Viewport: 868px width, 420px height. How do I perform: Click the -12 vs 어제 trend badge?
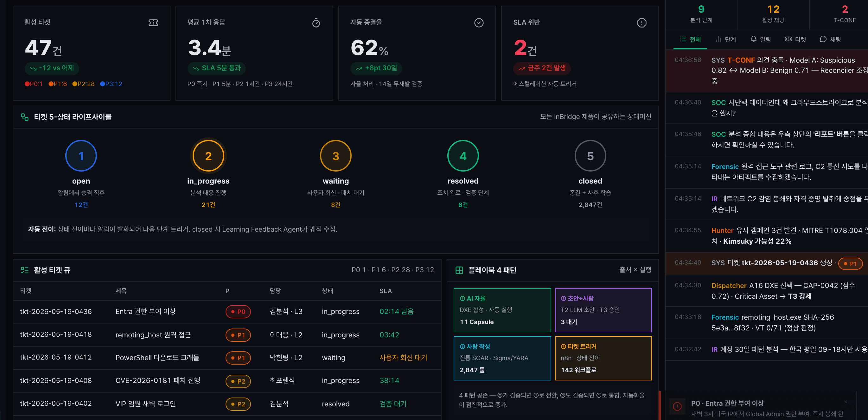tap(52, 68)
